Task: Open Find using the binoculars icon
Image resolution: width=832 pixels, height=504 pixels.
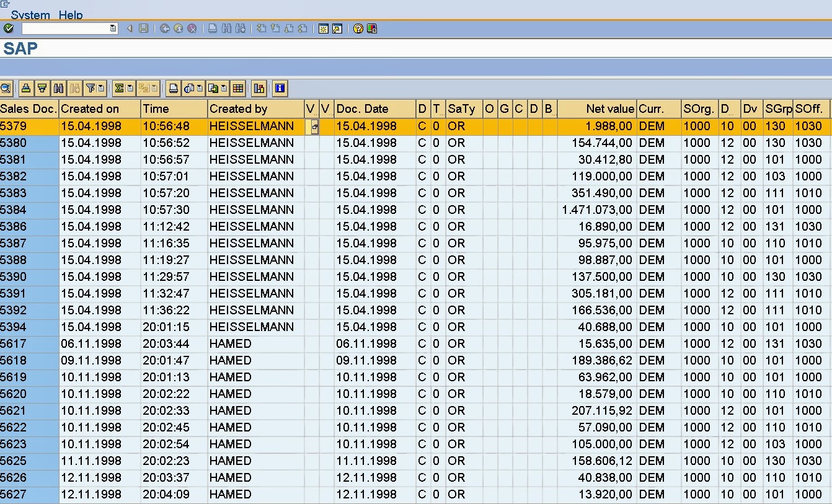Action: pos(58,88)
